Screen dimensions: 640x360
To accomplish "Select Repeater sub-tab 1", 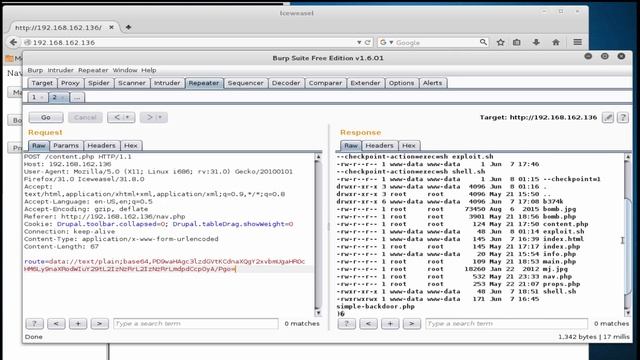I will (x=38, y=97).
